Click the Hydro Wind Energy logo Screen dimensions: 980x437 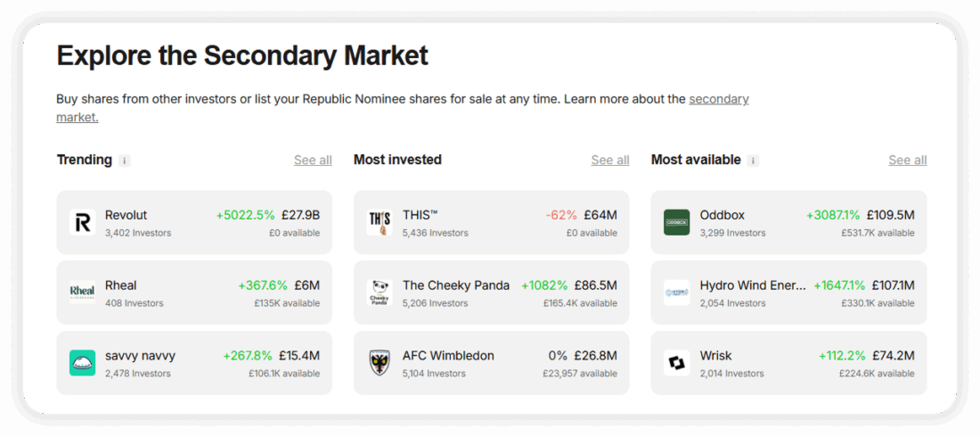pyautogui.click(x=677, y=293)
